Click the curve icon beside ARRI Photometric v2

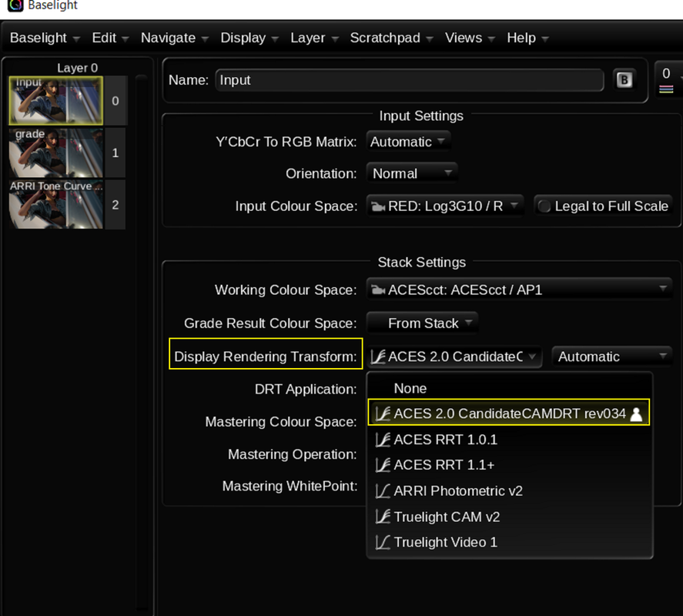coord(383,491)
